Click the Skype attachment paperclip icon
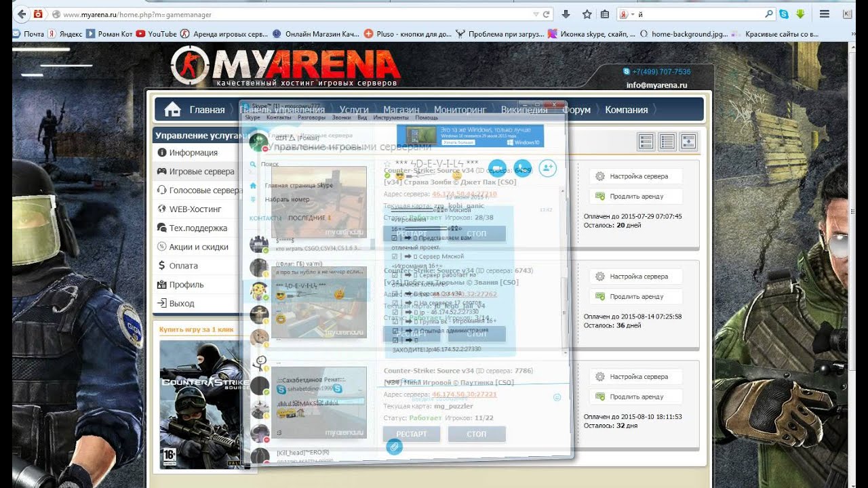 (393, 447)
